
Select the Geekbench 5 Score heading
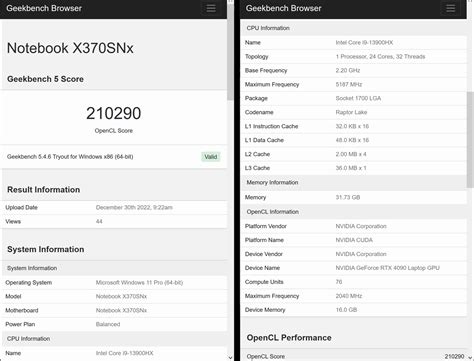(45, 79)
